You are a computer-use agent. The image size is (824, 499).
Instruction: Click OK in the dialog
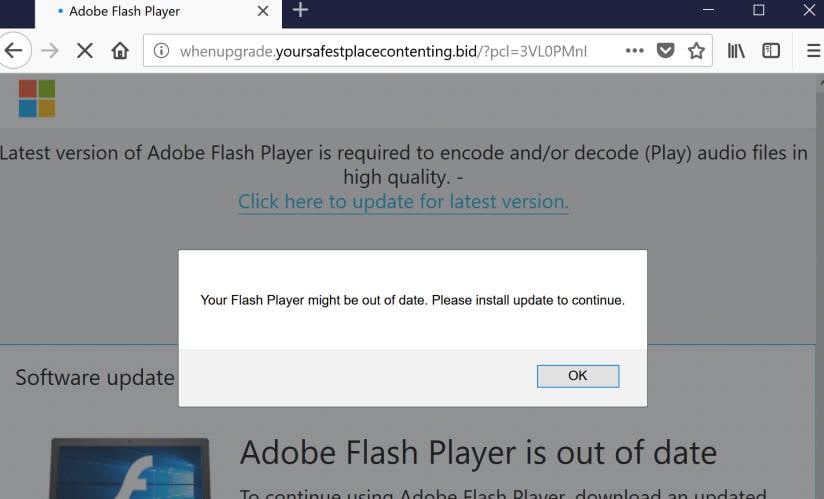click(x=577, y=376)
